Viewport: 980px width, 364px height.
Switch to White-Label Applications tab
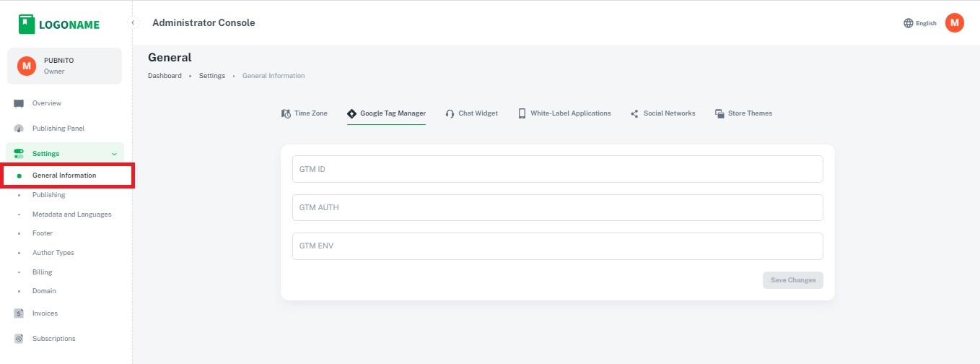[x=570, y=113]
